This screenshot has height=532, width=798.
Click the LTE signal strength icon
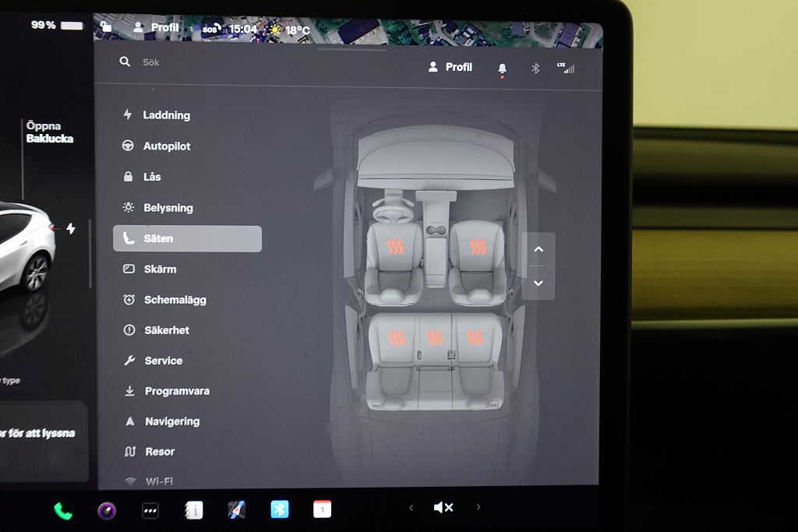566,68
